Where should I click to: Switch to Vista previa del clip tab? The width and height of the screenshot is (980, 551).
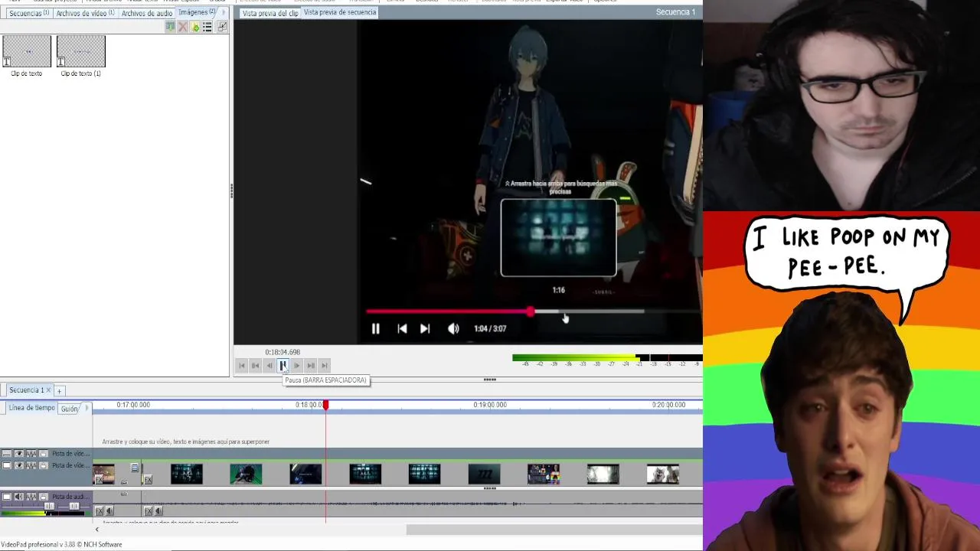[270, 13]
